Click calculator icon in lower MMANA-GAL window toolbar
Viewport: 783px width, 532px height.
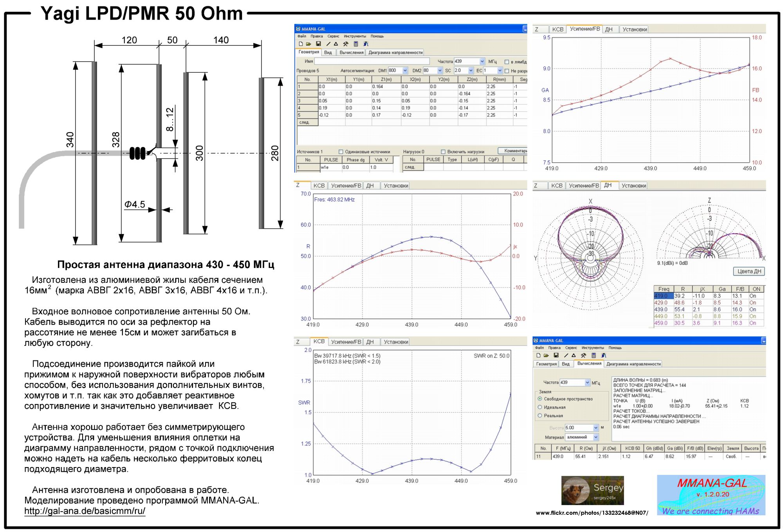[x=594, y=356]
